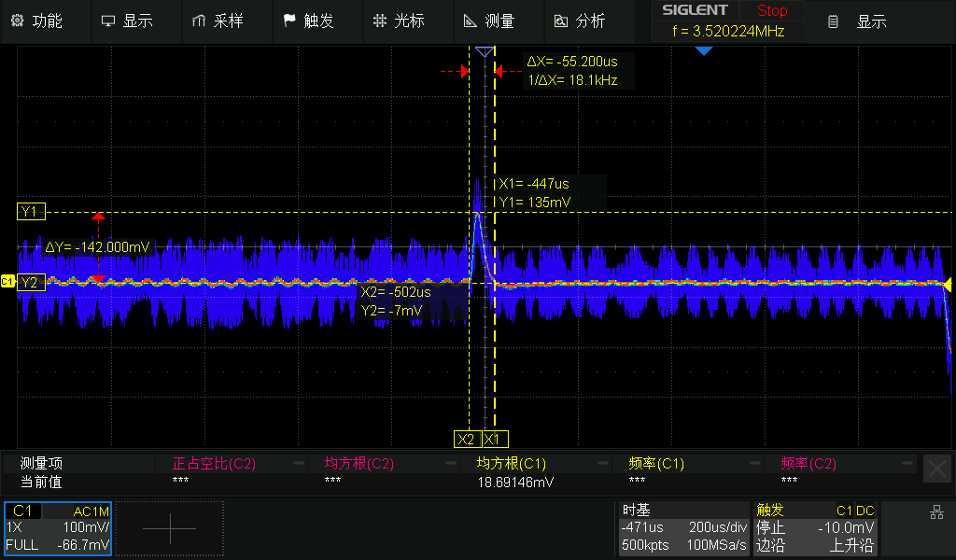Open the 触发 trigger settings box at bottom
Viewport: 956px width, 560px height.
pyautogui.click(x=815, y=528)
